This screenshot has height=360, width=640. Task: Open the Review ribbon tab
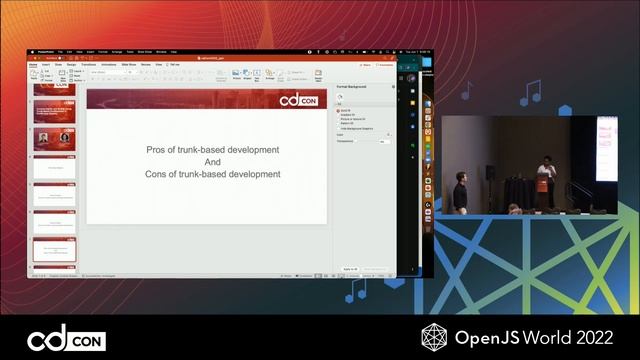tap(146, 65)
